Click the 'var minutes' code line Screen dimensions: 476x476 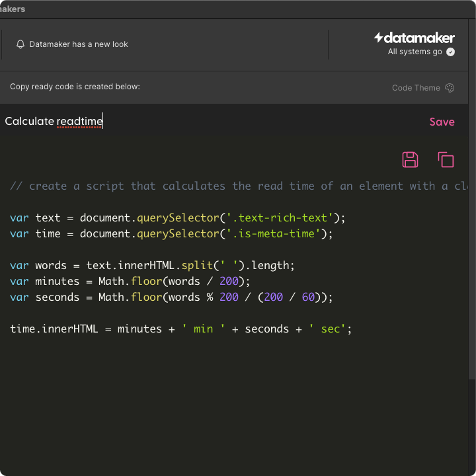[130, 281]
